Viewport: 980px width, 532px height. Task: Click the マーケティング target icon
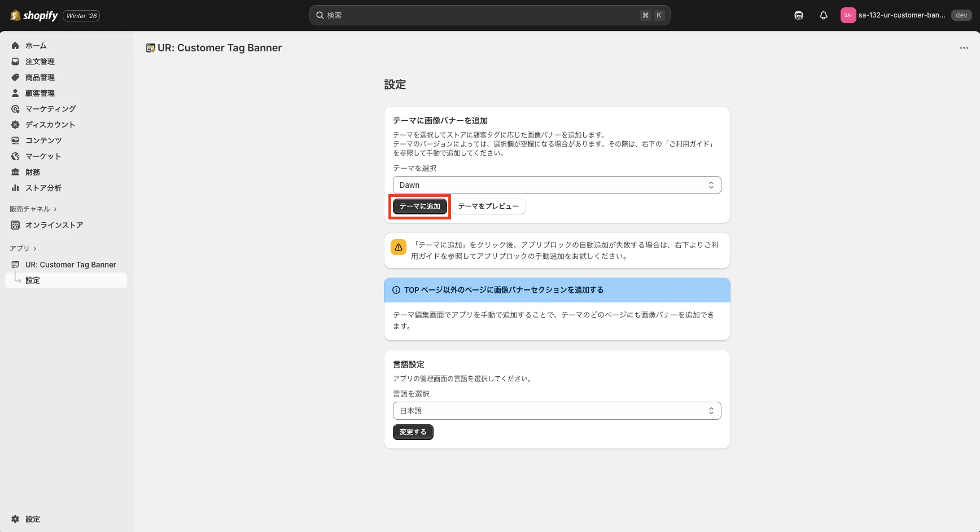pyautogui.click(x=15, y=109)
